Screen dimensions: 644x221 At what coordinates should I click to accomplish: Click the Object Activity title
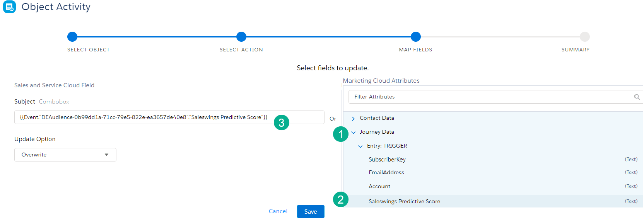(x=56, y=7)
